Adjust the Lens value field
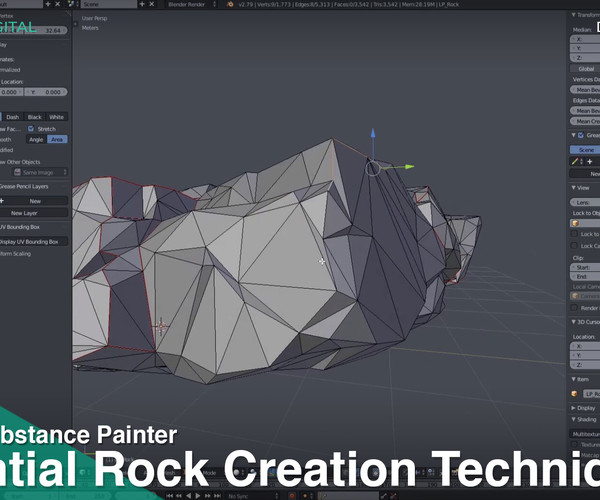 pos(585,202)
